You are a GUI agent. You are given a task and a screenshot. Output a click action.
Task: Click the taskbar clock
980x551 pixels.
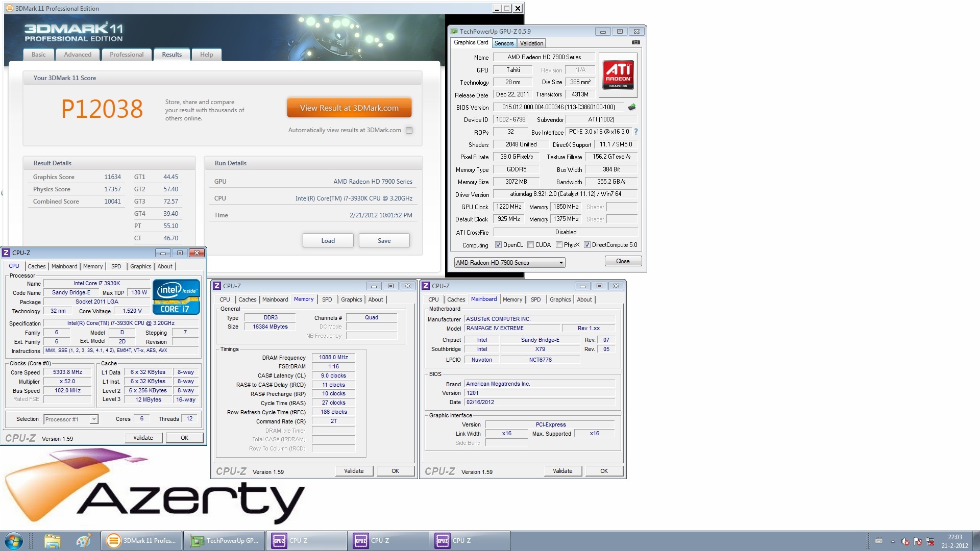click(954, 541)
